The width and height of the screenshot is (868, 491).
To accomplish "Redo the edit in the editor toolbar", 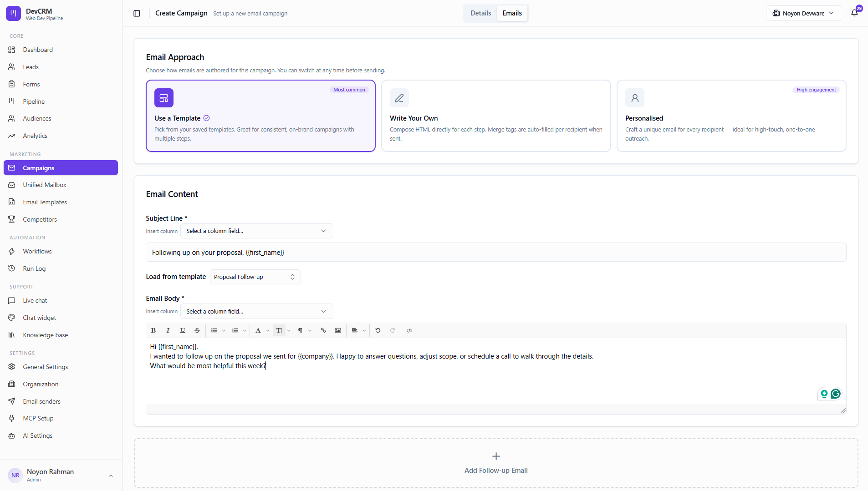I will (x=393, y=330).
